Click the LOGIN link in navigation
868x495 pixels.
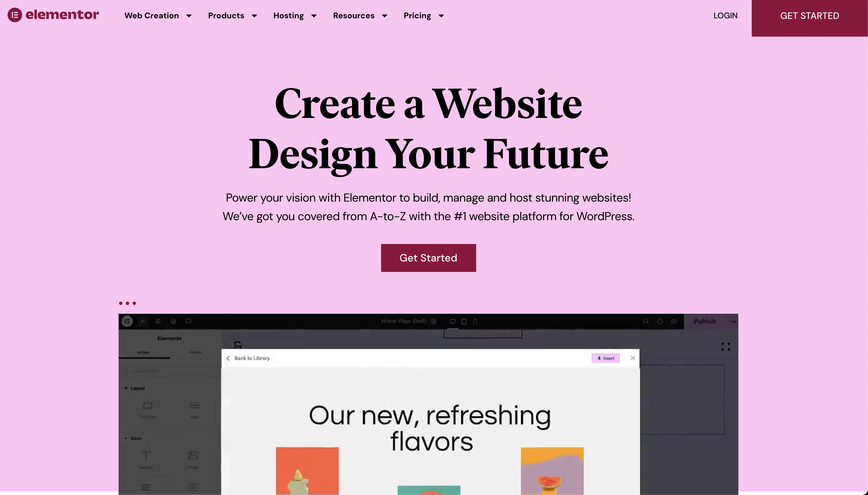click(726, 15)
